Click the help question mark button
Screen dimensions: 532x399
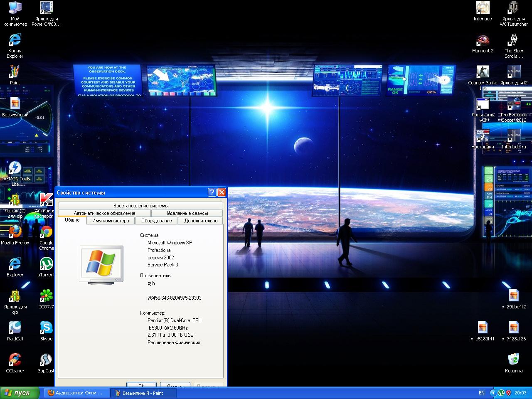tap(212, 192)
